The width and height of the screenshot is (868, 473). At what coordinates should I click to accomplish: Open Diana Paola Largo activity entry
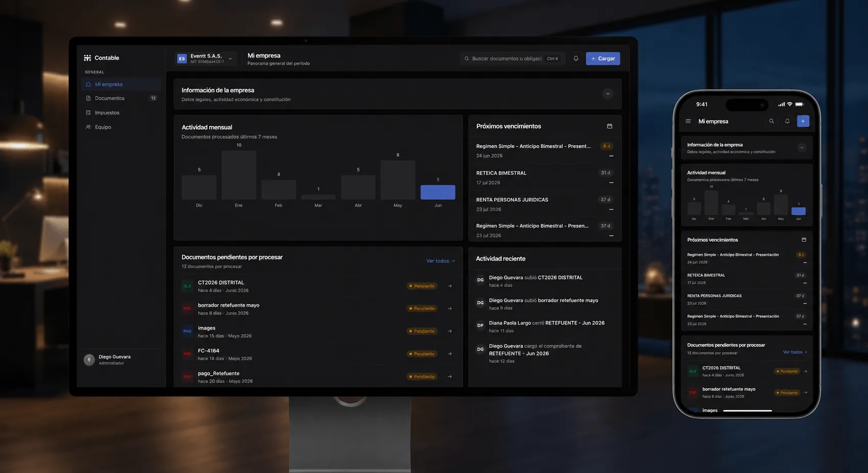545,326
